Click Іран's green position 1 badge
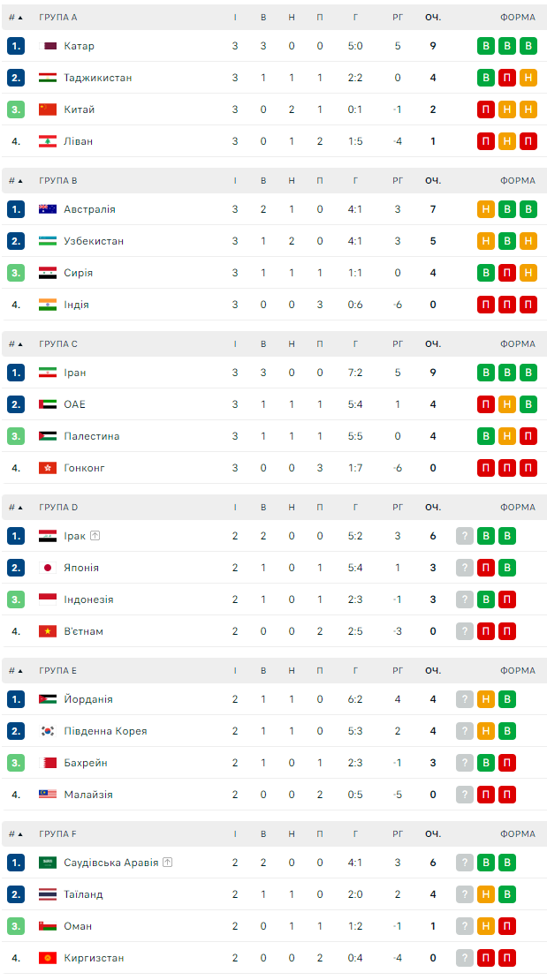Viewport: 547px width, 980px height. point(16,373)
